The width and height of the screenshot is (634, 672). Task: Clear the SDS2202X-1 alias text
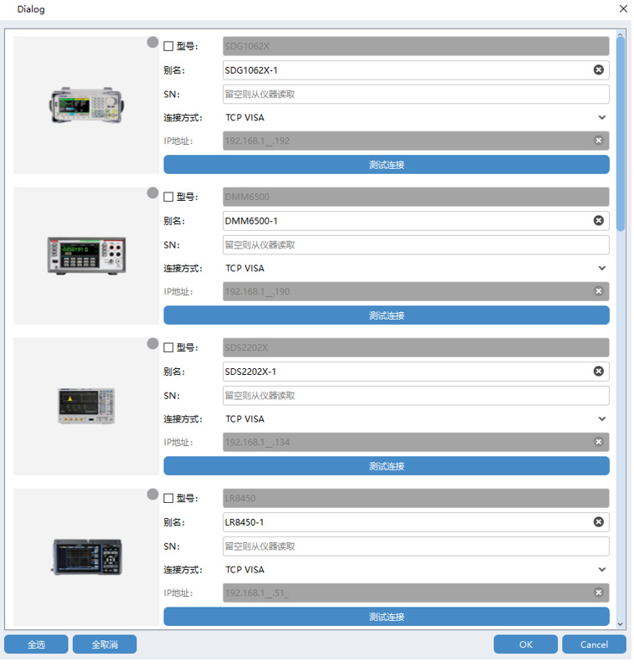pos(598,372)
